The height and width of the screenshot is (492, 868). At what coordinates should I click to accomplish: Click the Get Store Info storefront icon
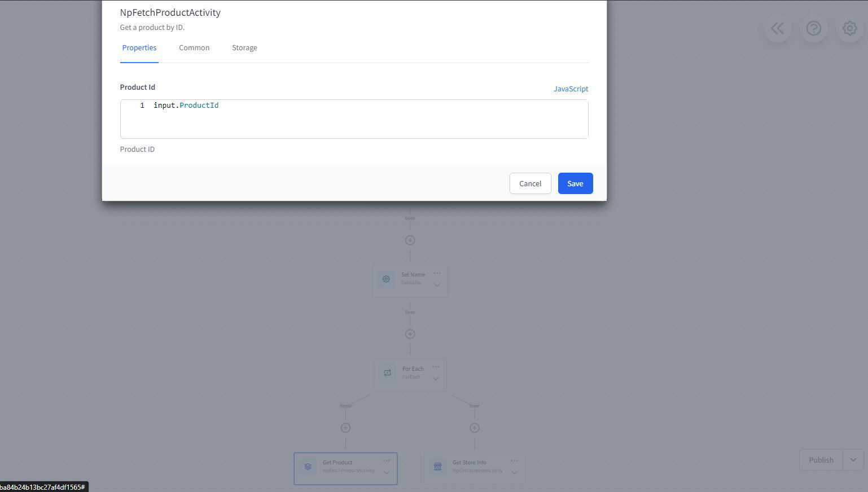pyautogui.click(x=437, y=467)
